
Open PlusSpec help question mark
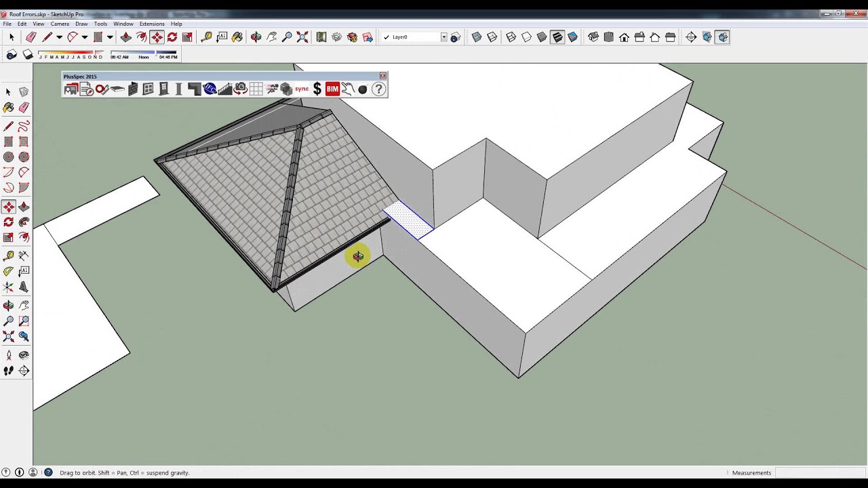[378, 89]
